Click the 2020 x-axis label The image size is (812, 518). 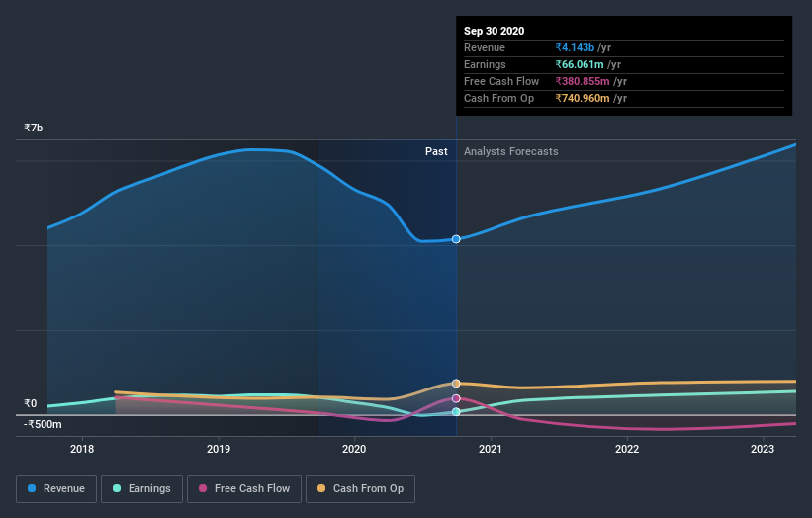(x=354, y=449)
